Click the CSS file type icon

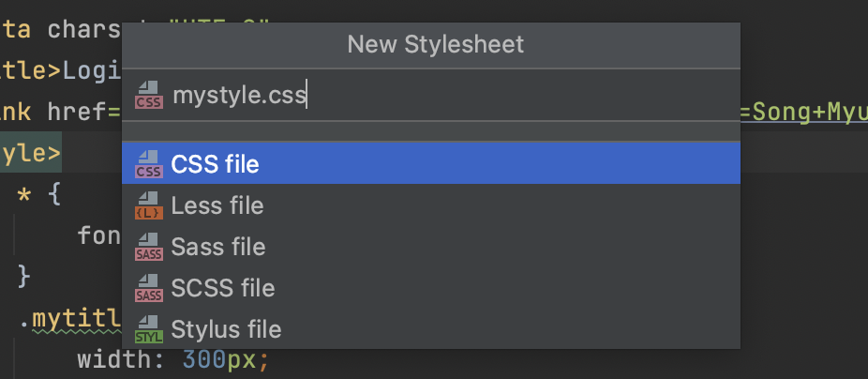coord(149,164)
